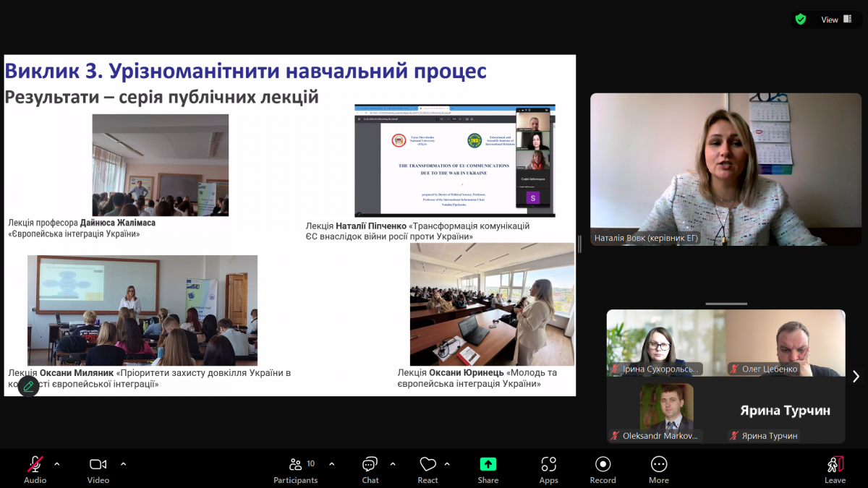Expand the caret next to Participants
The height and width of the screenshot is (488, 868).
tap(332, 463)
